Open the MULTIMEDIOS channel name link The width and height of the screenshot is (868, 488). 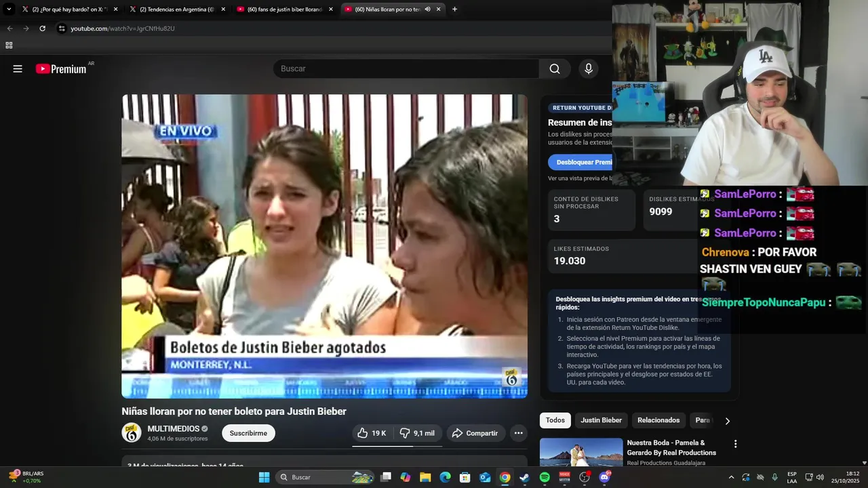(x=174, y=428)
